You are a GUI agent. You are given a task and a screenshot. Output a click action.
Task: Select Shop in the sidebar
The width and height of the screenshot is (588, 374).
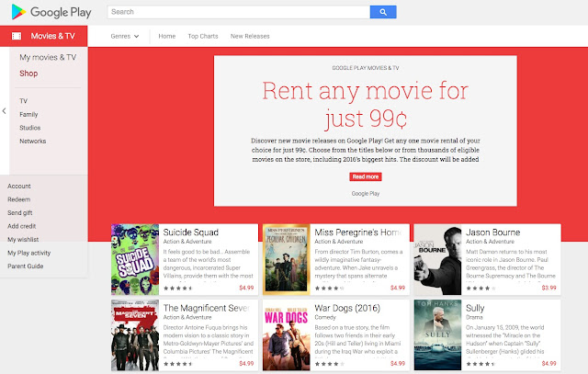(x=28, y=74)
